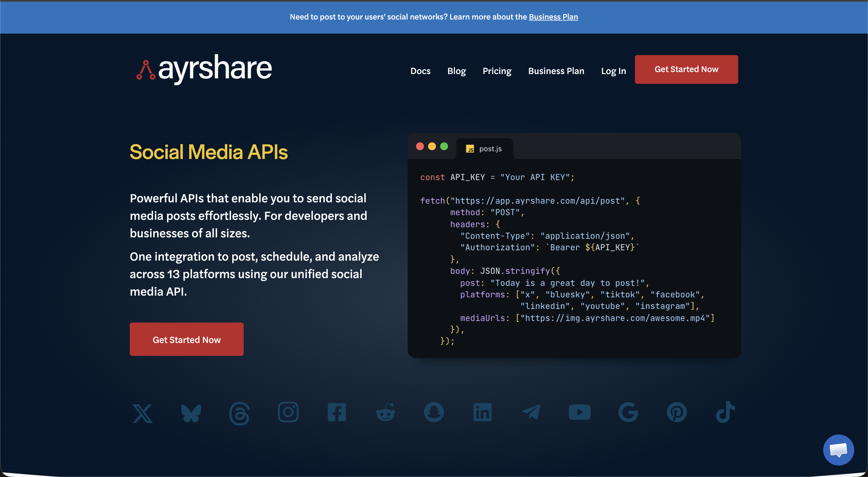868x477 pixels.
Task: Open the Docs navigation item
Action: [x=420, y=71]
